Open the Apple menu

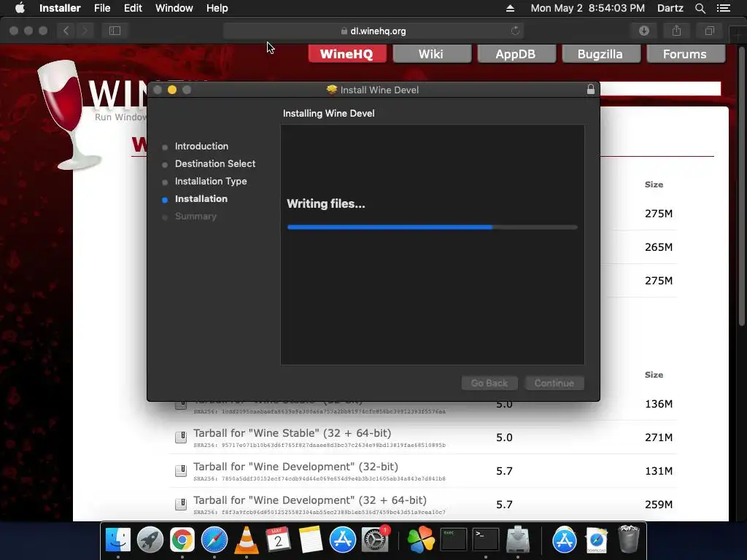click(x=20, y=8)
